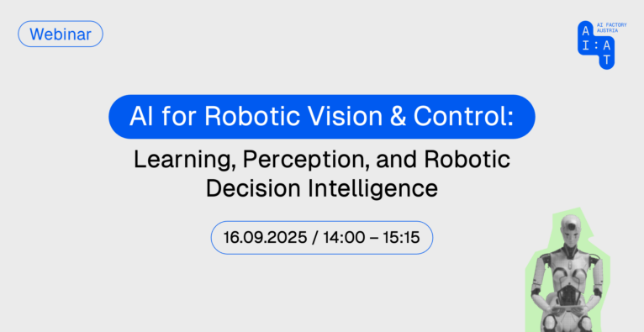Viewport: 644px width, 332px height.
Task: Click the top letter A in logo
Action: (x=586, y=33)
